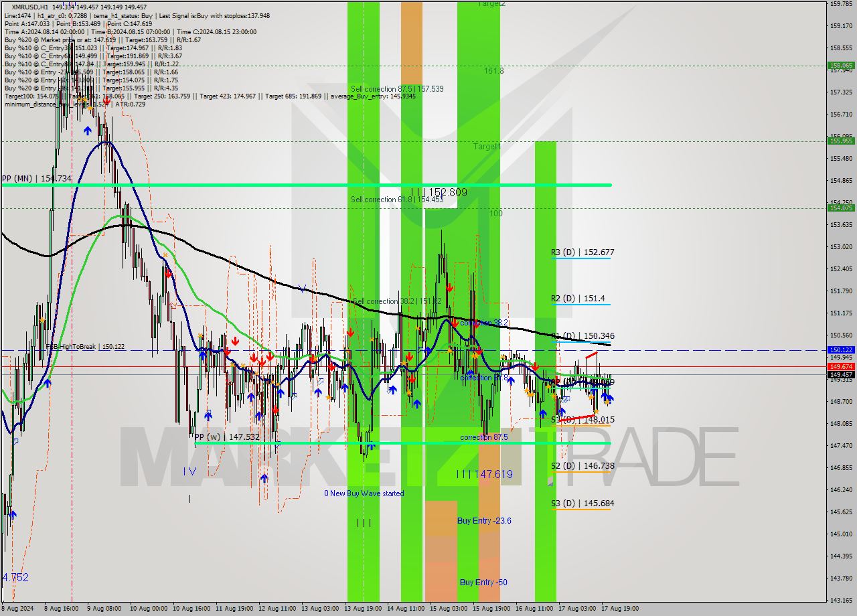Click the 15 Aug 03:00 time axis label
The image size is (857, 616).
(448, 609)
